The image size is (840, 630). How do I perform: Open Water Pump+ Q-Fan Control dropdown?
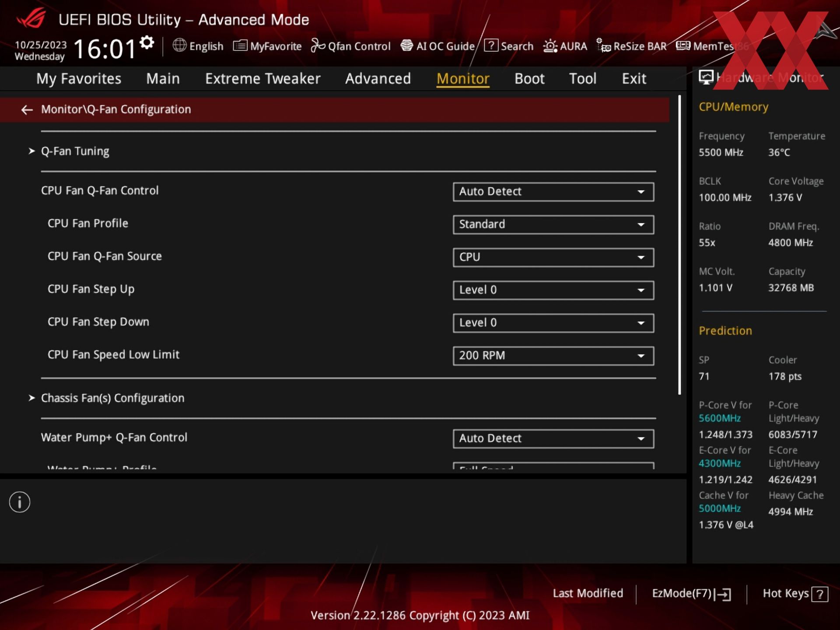pyautogui.click(x=553, y=438)
